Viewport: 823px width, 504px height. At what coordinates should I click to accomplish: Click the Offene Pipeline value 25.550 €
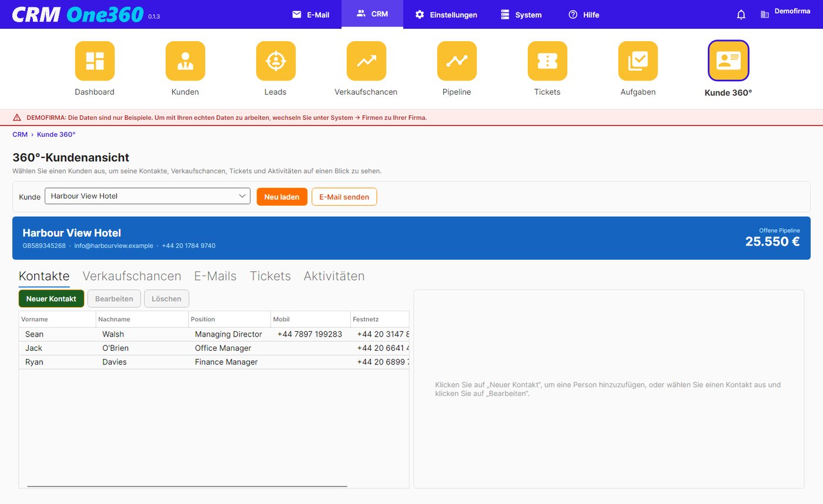tap(772, 241)
